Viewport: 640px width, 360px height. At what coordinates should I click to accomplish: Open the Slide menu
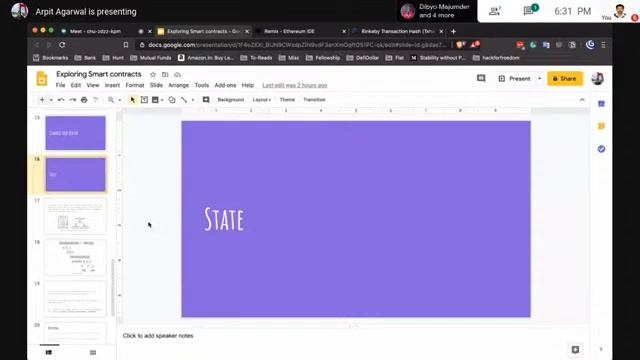point(156,85)
